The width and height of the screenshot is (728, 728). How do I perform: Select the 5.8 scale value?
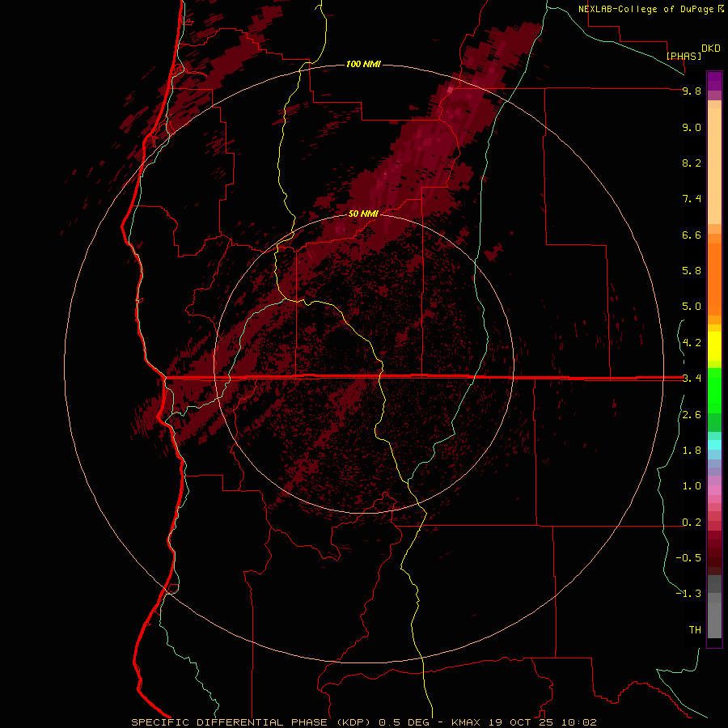pos(692,271)
